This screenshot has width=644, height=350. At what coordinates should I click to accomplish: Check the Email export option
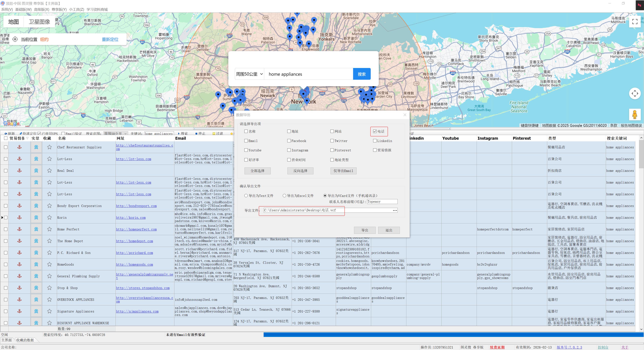point(246,141)
